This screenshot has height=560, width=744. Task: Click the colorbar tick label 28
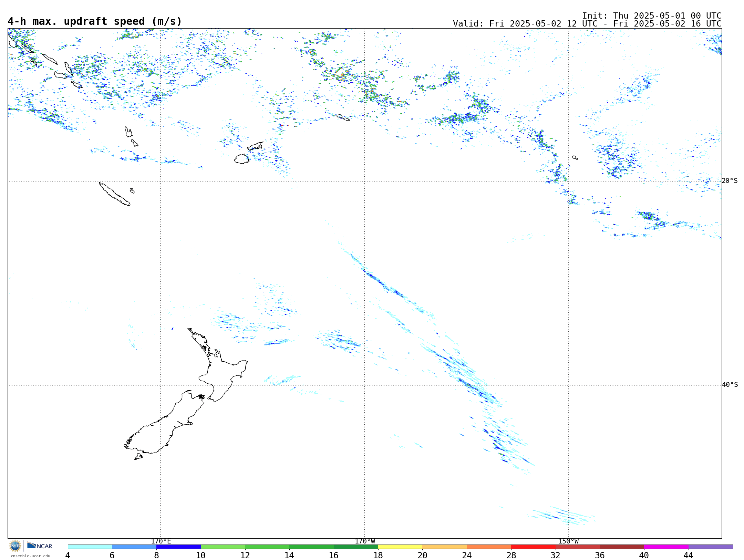[511, 555]
